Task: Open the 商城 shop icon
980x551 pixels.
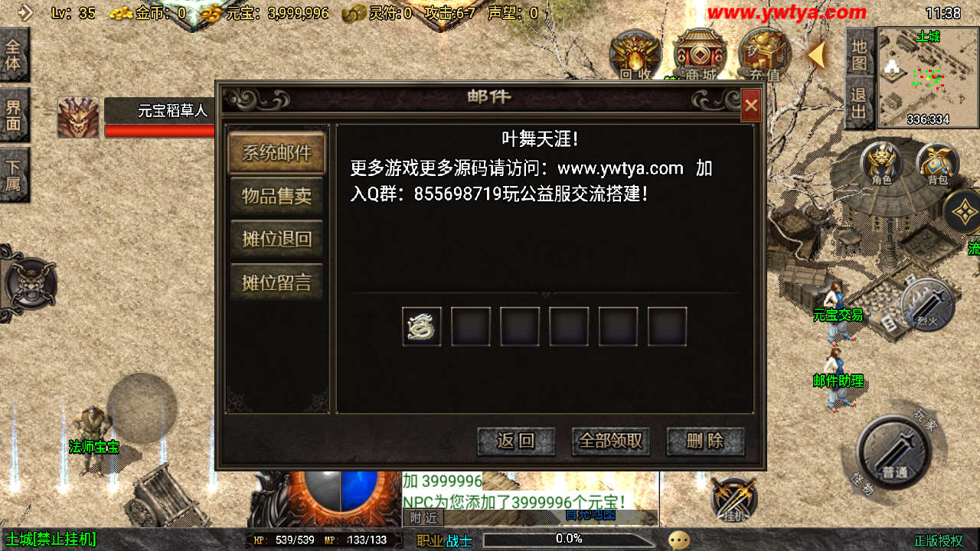Action: 701,55
